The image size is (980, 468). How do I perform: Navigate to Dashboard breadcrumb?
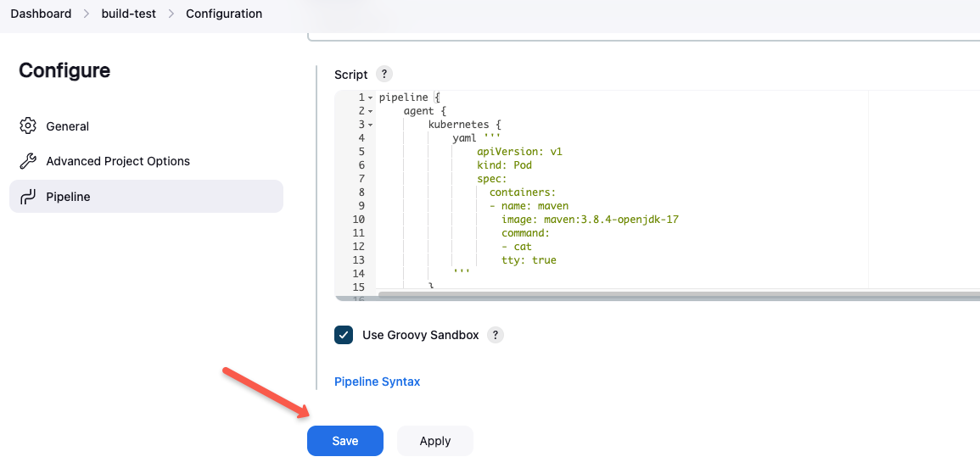point(41,14)
